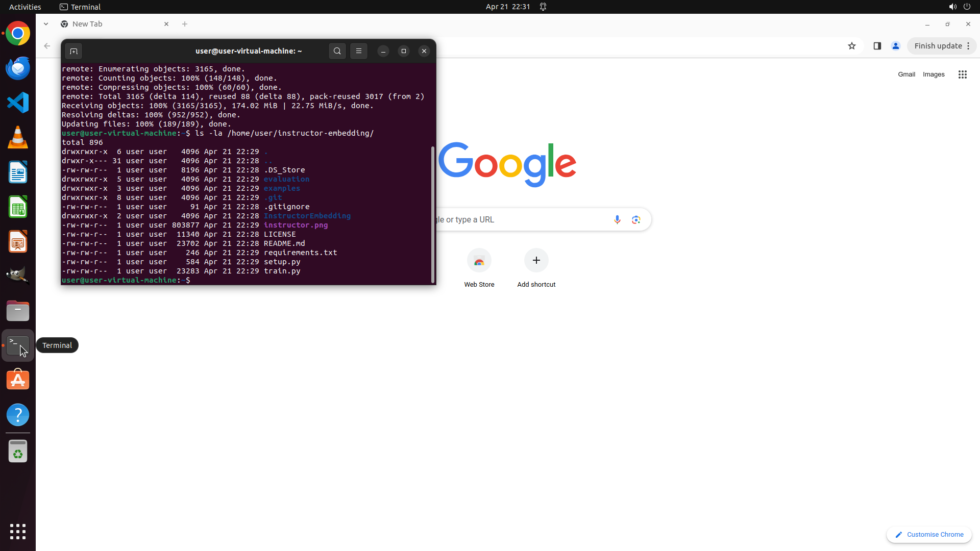Click the Customise Chrome button
980x551 pixels.
pos(929,534)
